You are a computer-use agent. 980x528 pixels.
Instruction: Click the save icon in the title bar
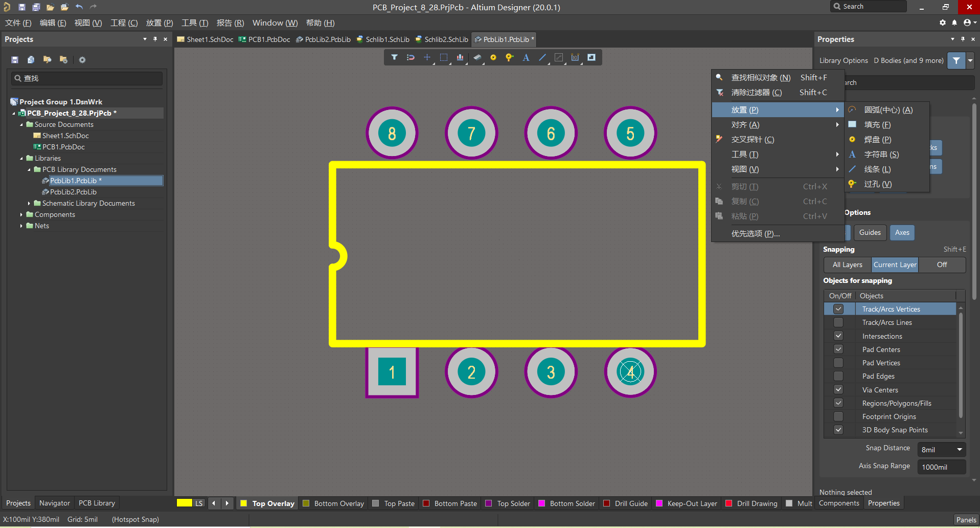point(21,7)
